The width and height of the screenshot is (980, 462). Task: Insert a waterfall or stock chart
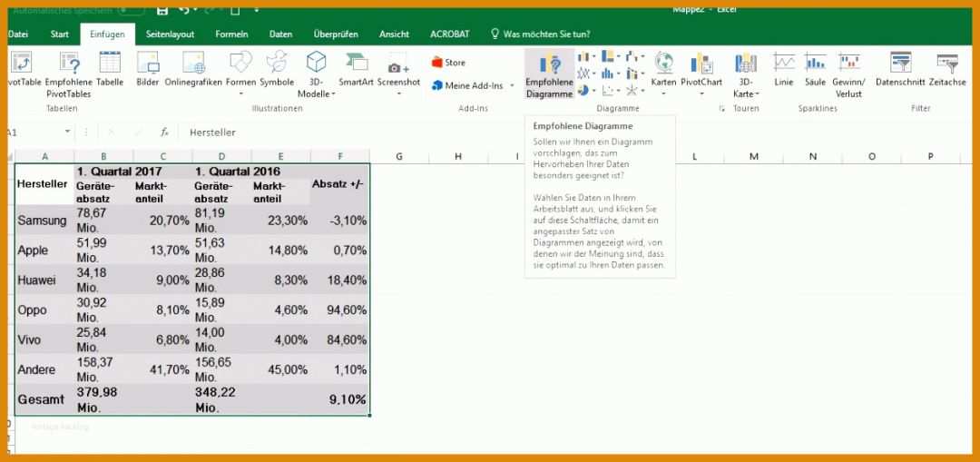pyautogui.click(x=634, y=57)
